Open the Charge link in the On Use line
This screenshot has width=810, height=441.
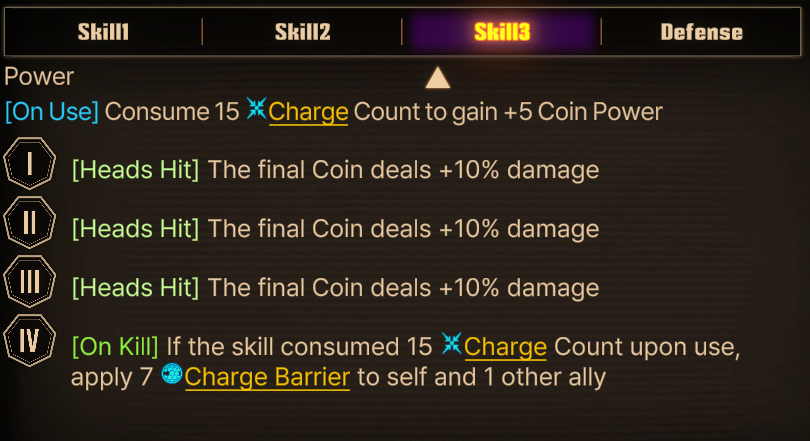coord(308,111)
